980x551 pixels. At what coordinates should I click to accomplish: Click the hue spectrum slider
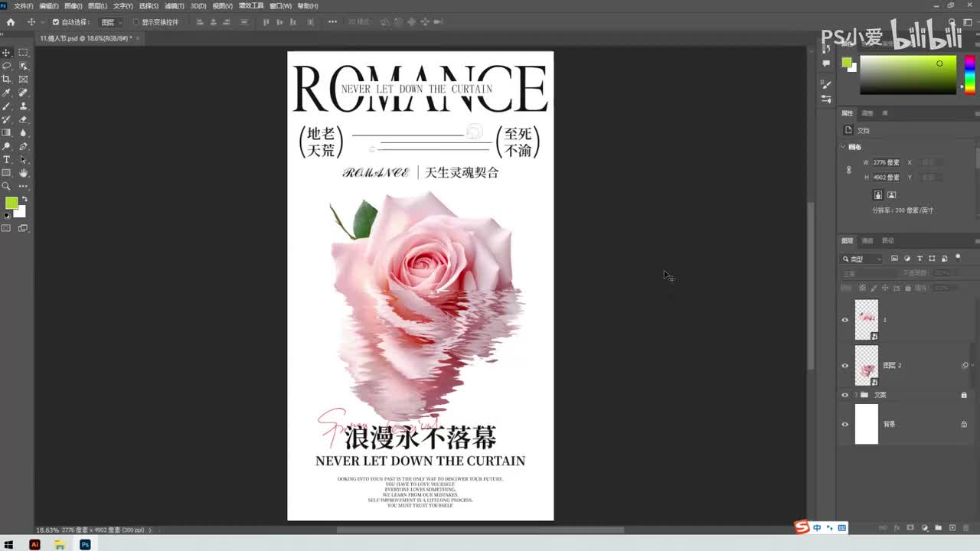point(969,75)
